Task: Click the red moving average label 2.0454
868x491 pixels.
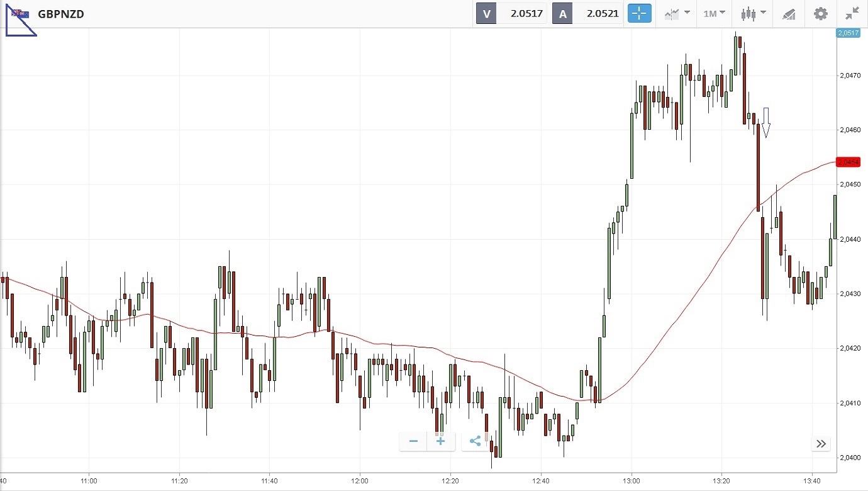Action: [849, 162]
